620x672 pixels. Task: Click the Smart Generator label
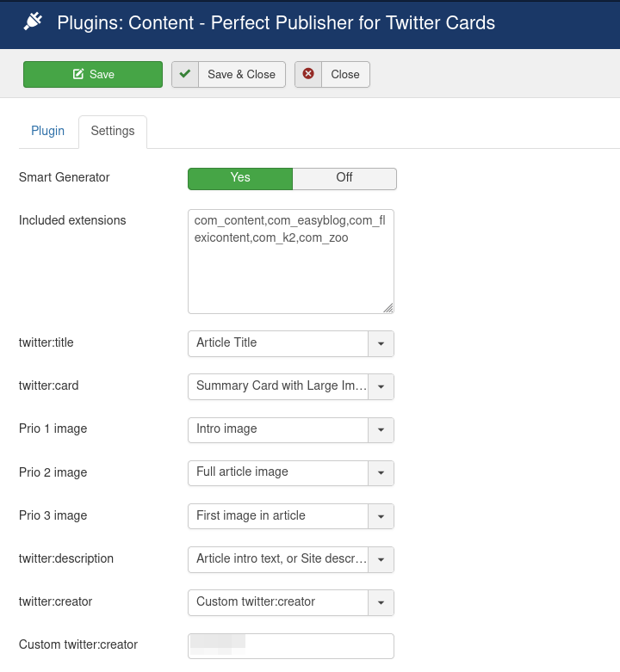(65, 177)
